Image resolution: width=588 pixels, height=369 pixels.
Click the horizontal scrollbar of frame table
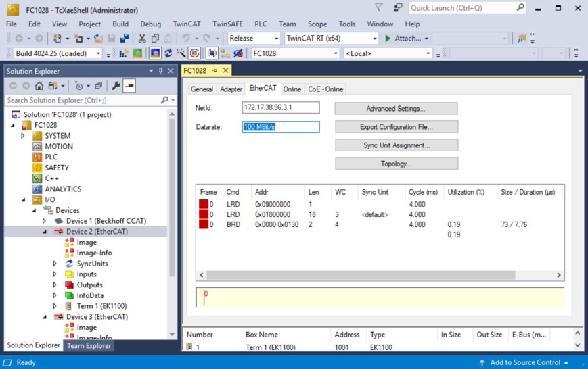tap(361, 275)
